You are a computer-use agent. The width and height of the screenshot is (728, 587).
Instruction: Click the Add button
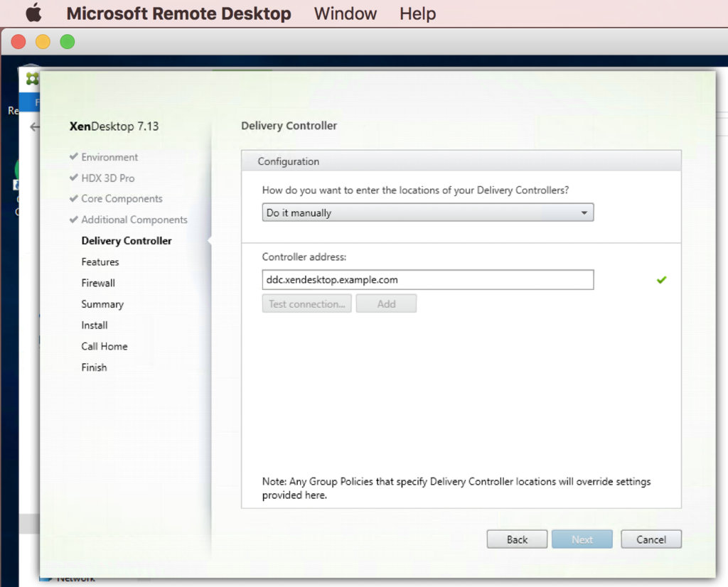tap(386, 304)
